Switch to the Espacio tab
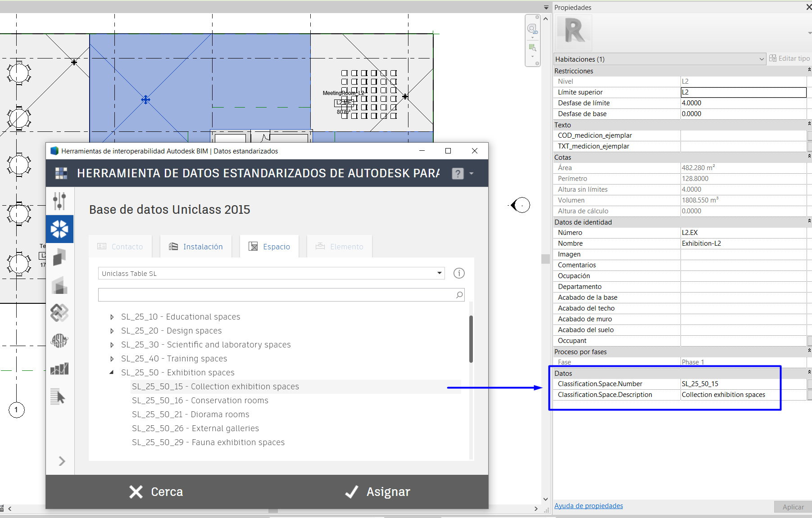This screenshot has width=812, height=518. click(269, 247)
